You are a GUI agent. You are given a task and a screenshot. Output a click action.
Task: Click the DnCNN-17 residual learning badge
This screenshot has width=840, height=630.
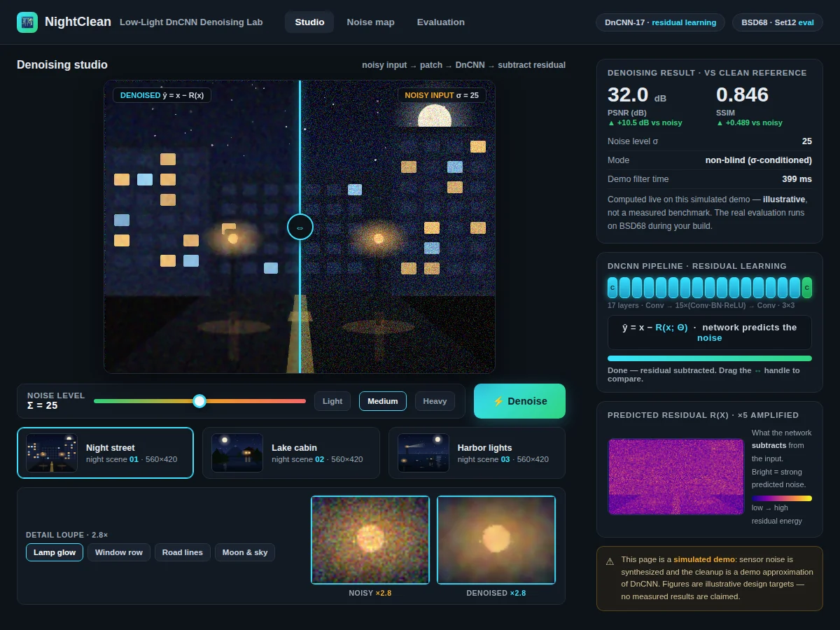coord(661,22)
